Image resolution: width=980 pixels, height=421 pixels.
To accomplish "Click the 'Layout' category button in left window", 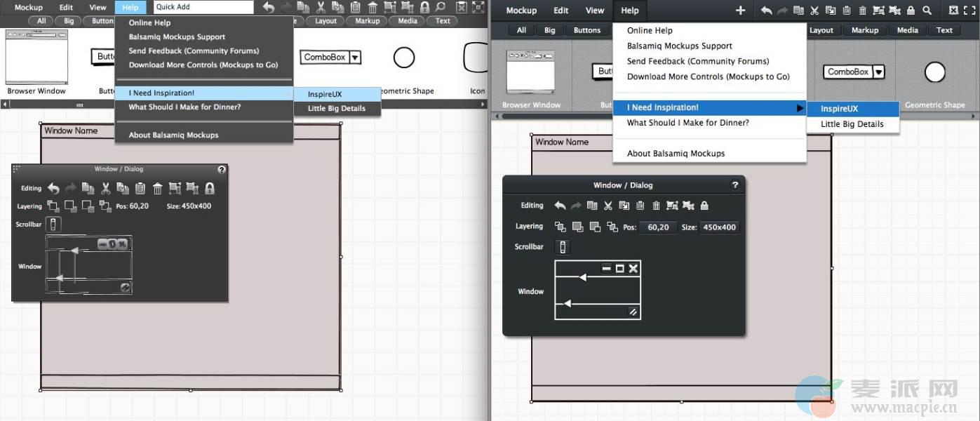I will 325,21.
